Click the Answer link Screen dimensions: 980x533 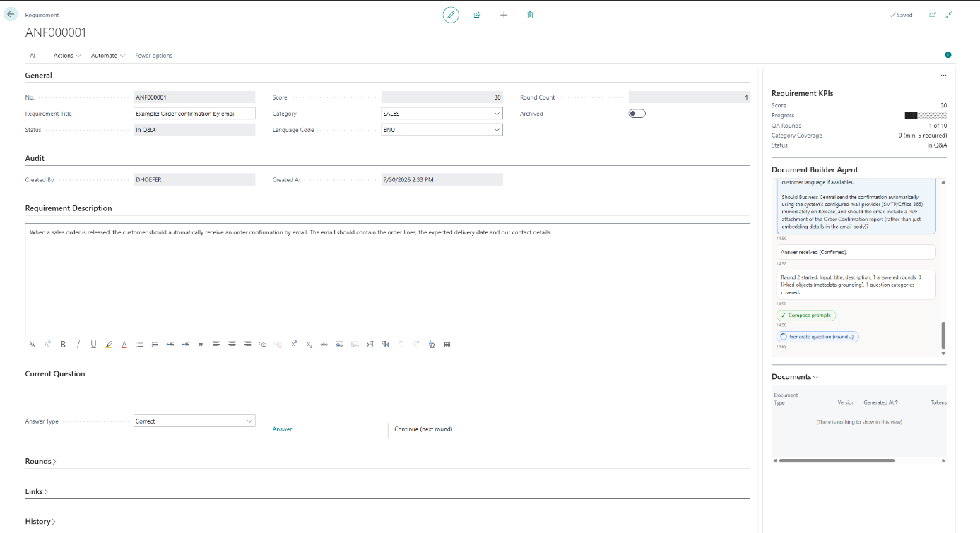tap(282, 429)
